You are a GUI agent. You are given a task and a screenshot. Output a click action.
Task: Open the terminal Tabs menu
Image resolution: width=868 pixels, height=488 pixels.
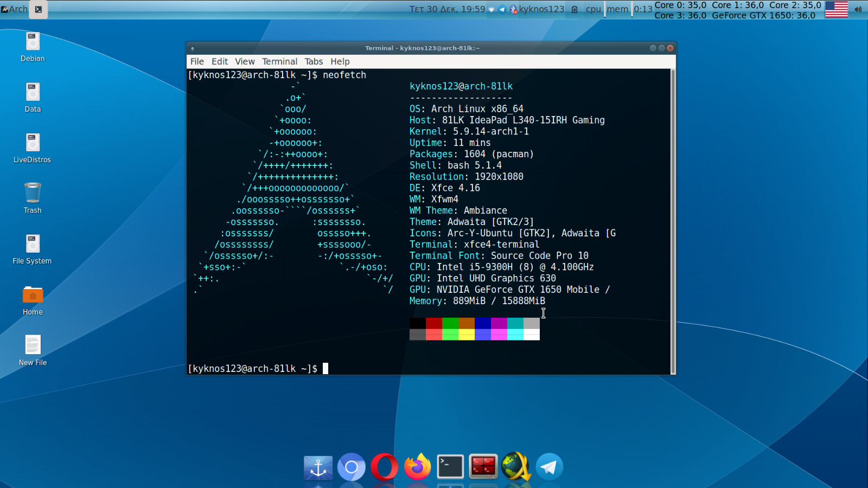(x=314, y=61)
